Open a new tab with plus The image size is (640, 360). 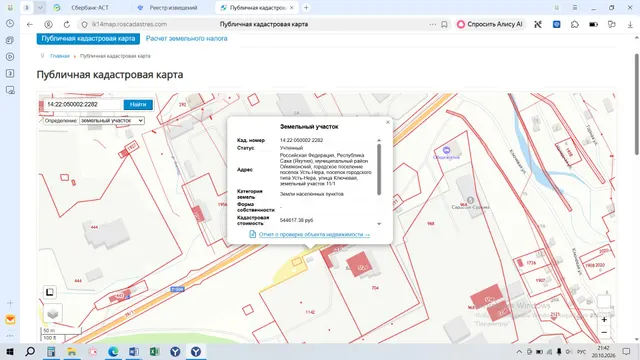coord(306,8)
